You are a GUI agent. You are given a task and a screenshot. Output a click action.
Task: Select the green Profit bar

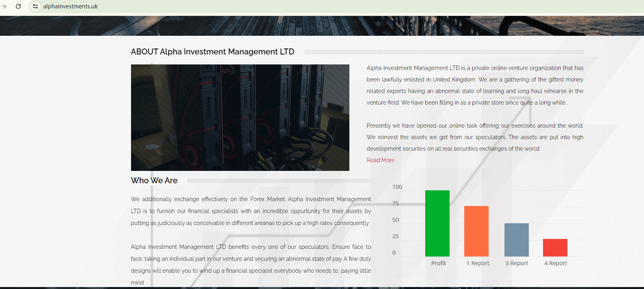coord(437,223)
